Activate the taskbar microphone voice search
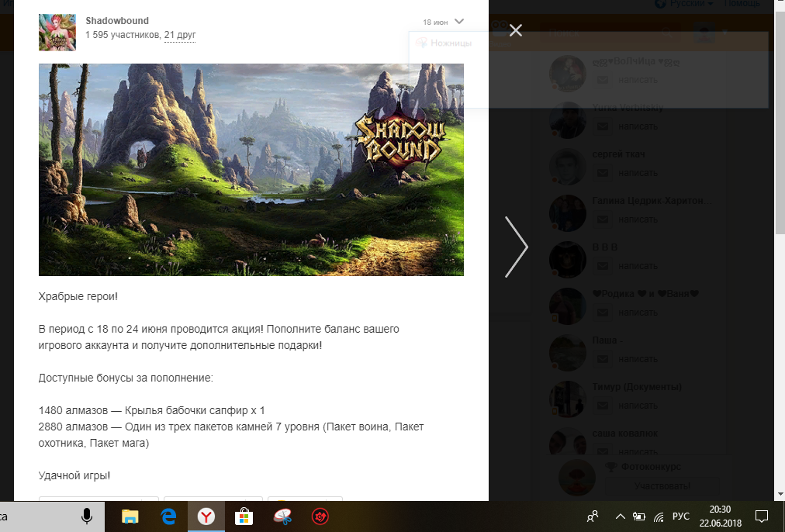The width and height of the screenshot is (785, 532). click(87, 516)
